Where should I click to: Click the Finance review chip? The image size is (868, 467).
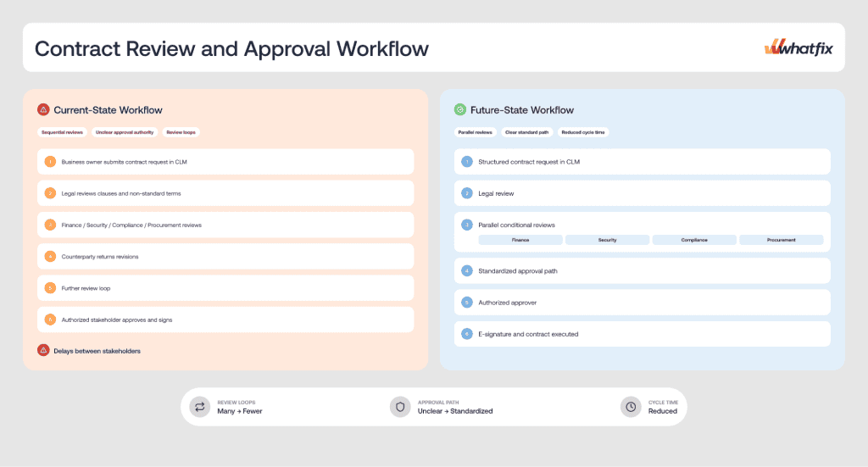click(x=520, y=240)
